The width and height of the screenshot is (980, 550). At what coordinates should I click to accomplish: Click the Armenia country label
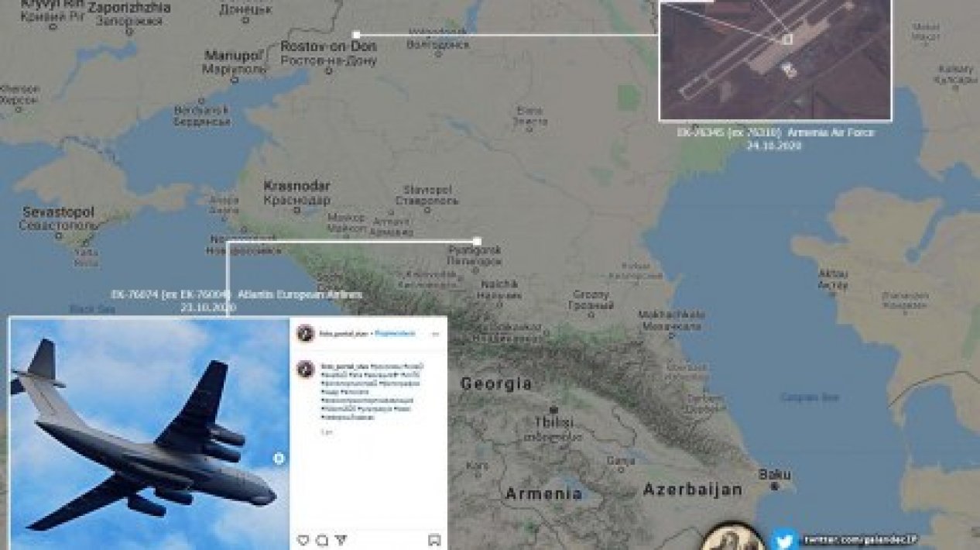coord(543,493)
